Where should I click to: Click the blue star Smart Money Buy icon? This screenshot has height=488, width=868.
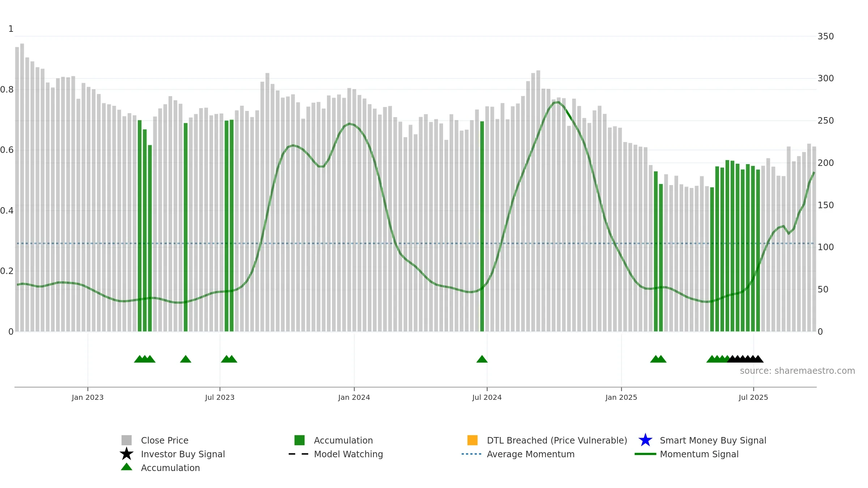pyautogui.click(x=645, y=440)
